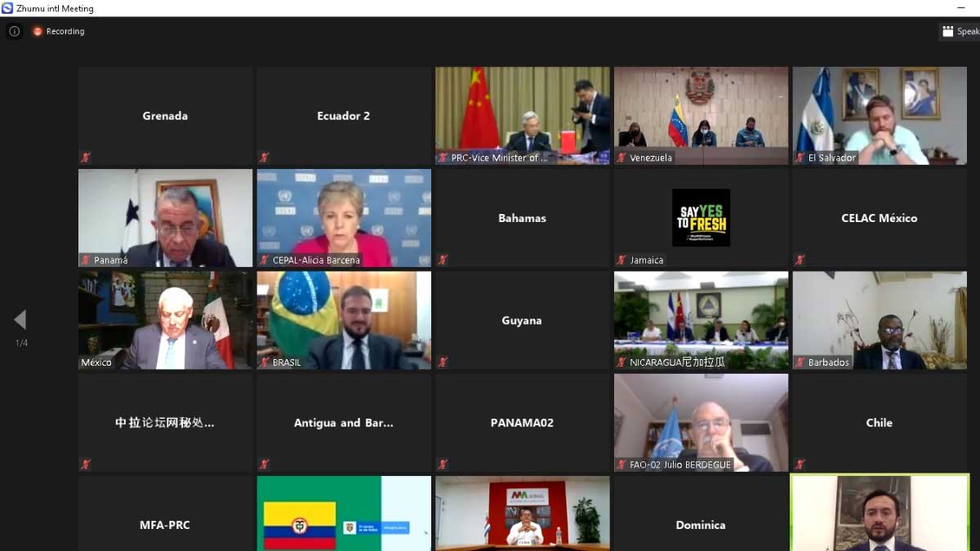Go to previous page of participants
Screen dimensions: 980x551
(20, 319)
